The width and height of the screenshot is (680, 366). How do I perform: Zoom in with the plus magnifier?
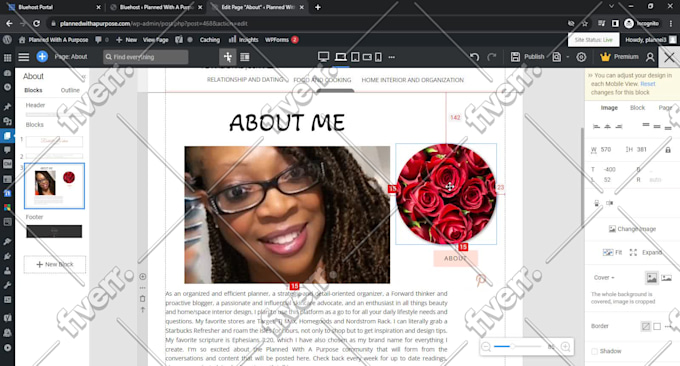[x=566, y=346]
